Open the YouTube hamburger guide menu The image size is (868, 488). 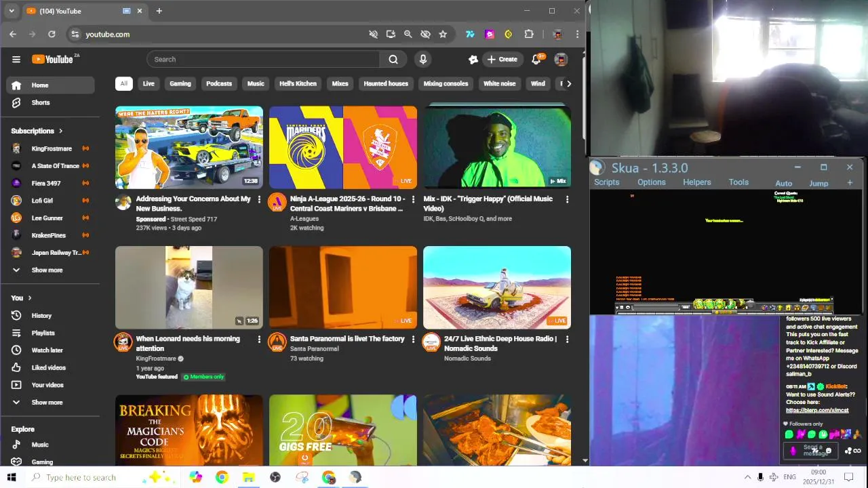pos(16,59)
